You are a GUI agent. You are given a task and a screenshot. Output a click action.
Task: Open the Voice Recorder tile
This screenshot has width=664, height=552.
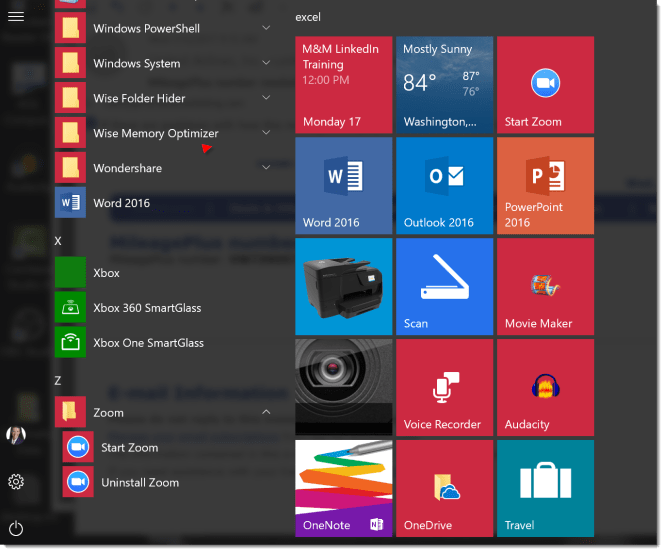445,387
